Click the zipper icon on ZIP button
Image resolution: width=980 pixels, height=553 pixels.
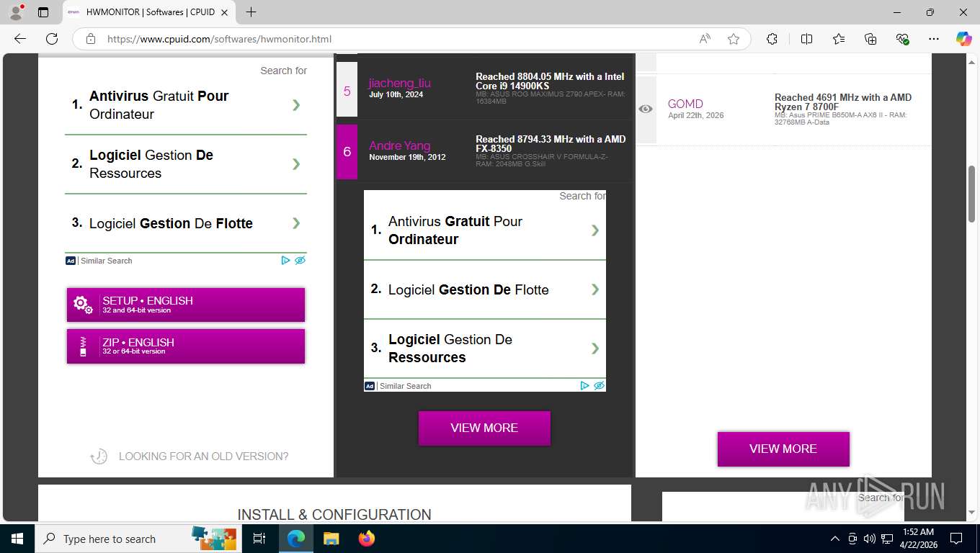pos(83,346)
